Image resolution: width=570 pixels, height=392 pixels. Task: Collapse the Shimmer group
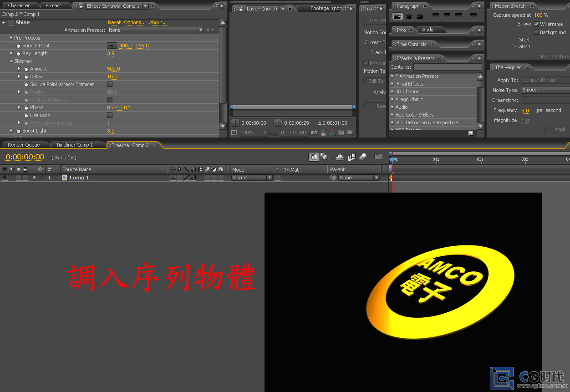[x=11, y=61]
